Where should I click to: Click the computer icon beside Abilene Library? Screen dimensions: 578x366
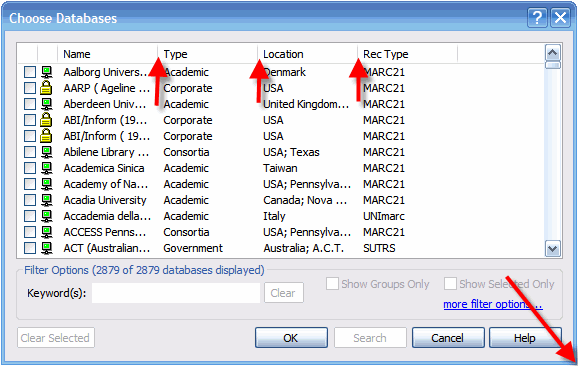46,152
